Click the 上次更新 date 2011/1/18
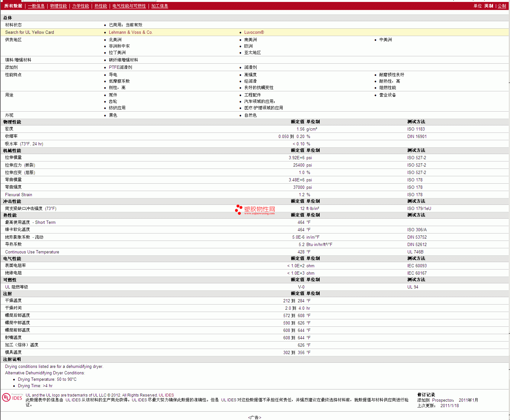Screen dimensions: 510x420 click(450, 406)
